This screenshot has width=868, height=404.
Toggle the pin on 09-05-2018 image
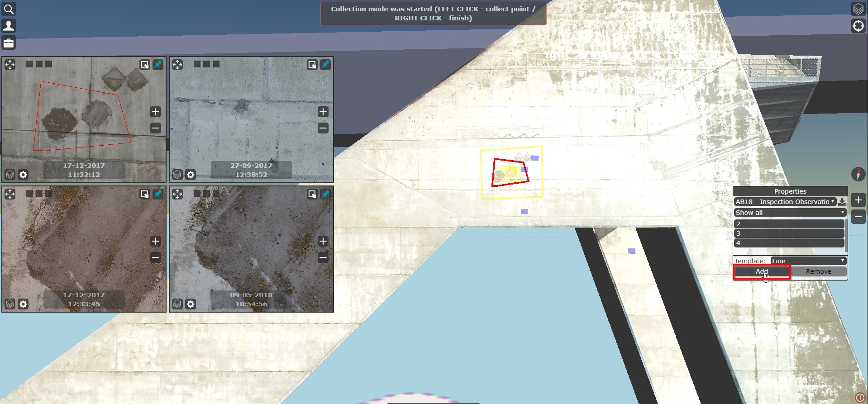pyautogui.click(x=325, y=194)
